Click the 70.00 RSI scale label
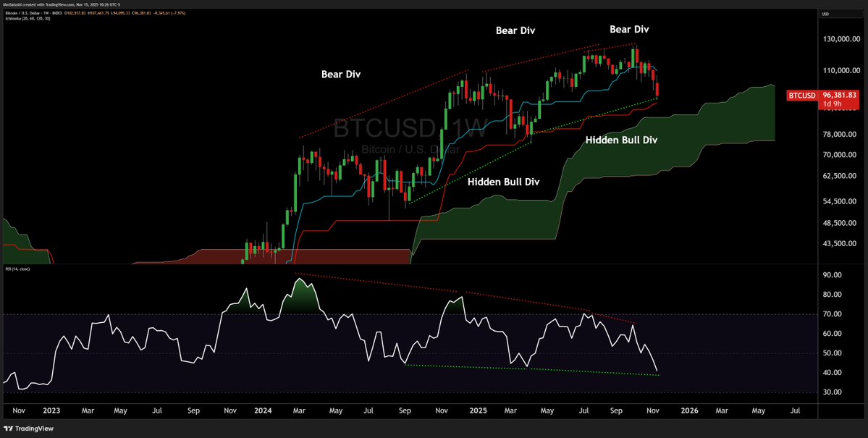868x438 pixels. tap(833, 314)
